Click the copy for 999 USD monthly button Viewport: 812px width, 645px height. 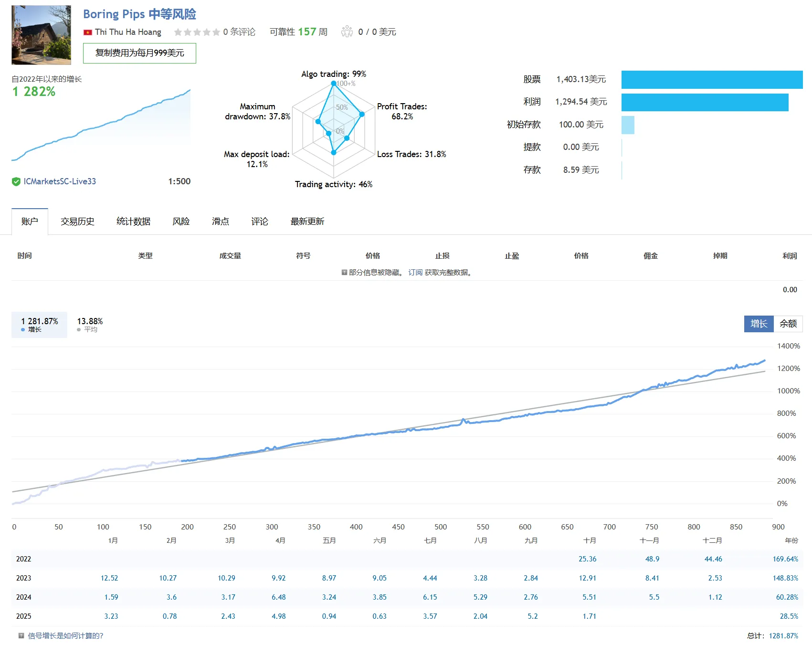click(139, 53)
